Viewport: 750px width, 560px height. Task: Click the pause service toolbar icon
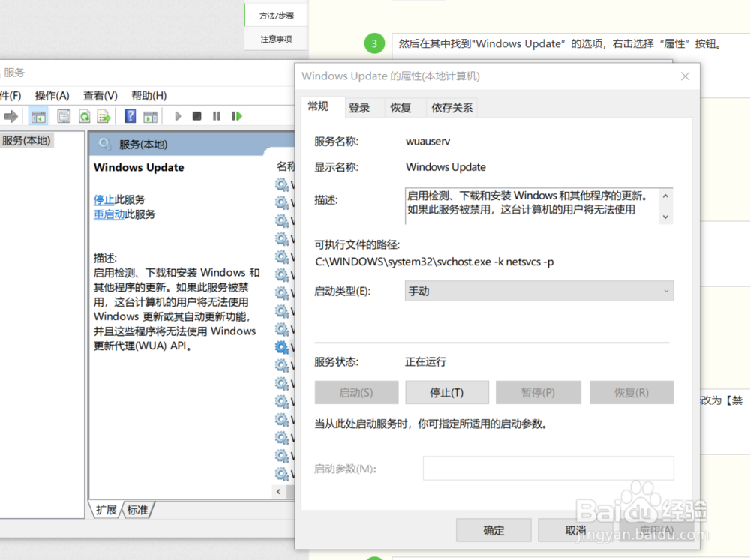[x=217, y=116]
